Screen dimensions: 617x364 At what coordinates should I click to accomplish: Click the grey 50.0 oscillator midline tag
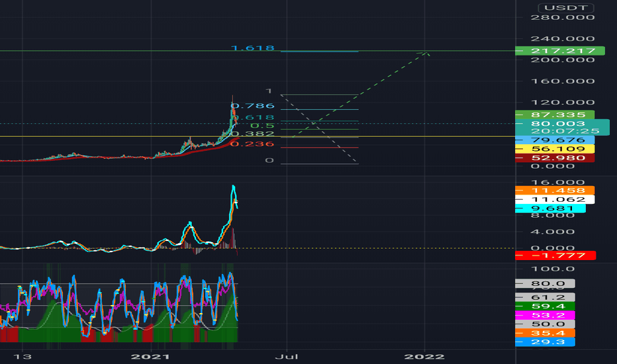coord(545,324)
